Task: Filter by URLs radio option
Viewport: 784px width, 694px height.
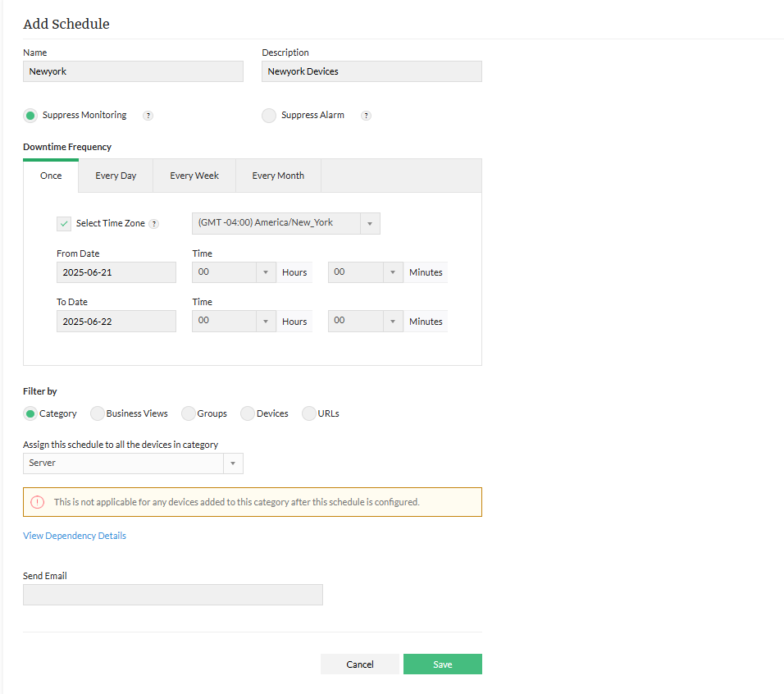Action: tap(310, 413)
